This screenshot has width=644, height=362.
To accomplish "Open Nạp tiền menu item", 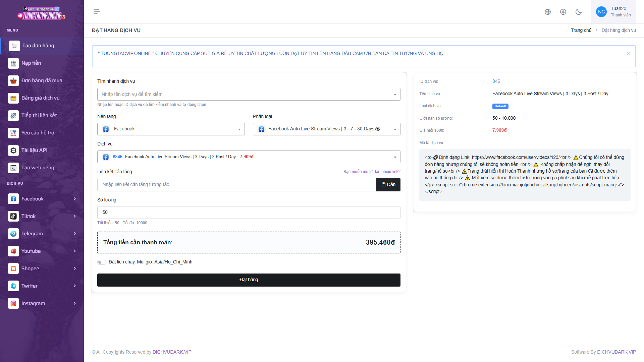I will coord(42,63).
